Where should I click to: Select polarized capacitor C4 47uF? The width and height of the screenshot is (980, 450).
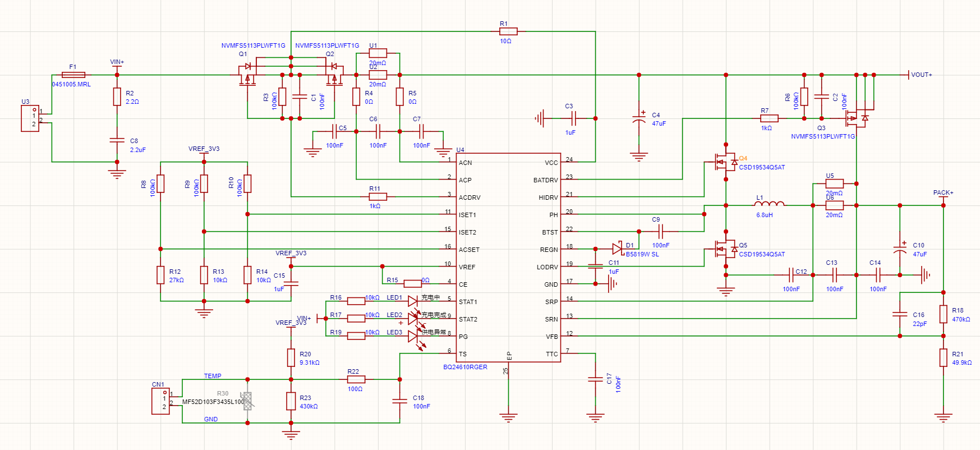pyautogui.click(x=639, y=119)
